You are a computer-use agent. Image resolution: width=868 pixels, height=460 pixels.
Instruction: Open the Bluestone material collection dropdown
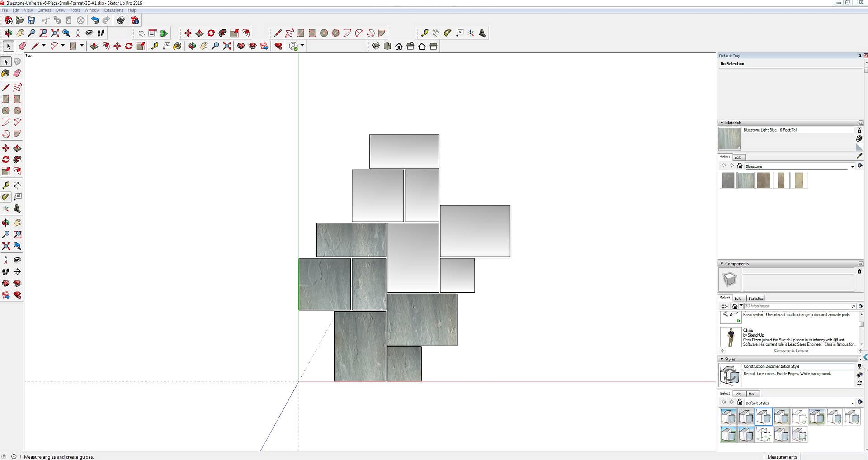852,166
